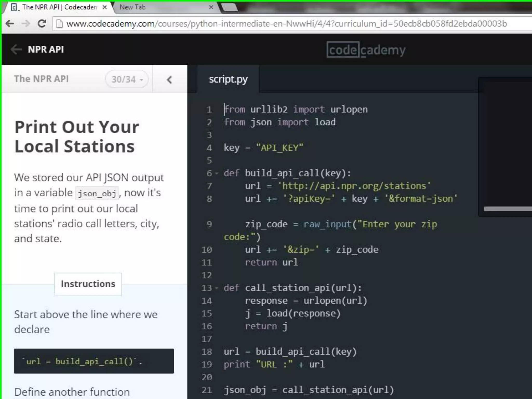Image resolution: width=532 pixels, height=399 pixels.
Task: Click the Codecademy favicon on the first tab
Action: [x=15, y=7]
